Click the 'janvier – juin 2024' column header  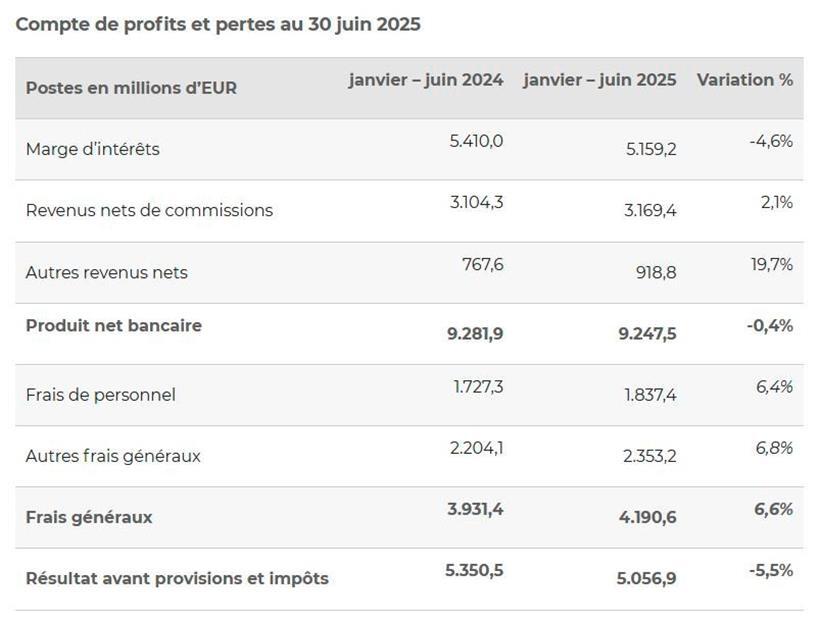(x=426, y=80)
